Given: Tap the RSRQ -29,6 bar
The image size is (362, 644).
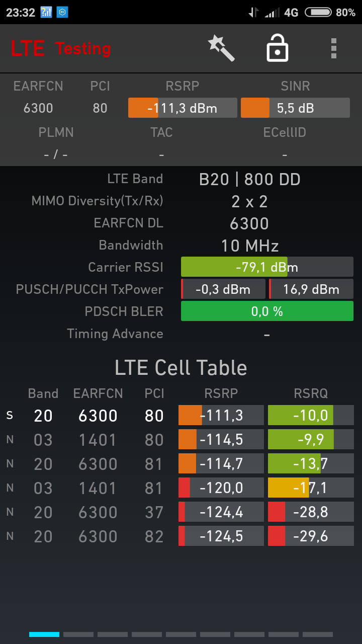Looking at the screenshot, I should (x=311, y=536).
